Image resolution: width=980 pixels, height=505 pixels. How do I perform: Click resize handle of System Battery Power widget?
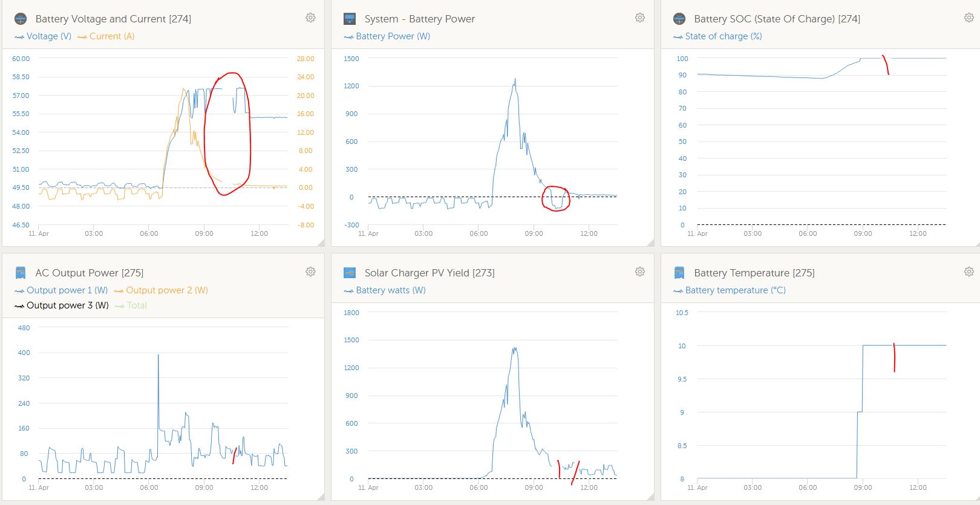coord(650,243)
